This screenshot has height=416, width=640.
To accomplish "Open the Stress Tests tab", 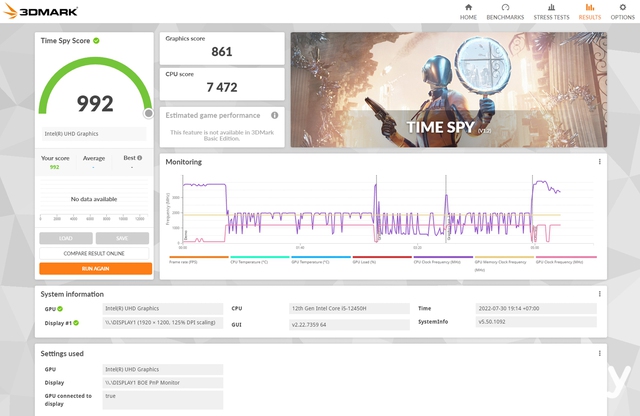I will (x=551, y=12).
